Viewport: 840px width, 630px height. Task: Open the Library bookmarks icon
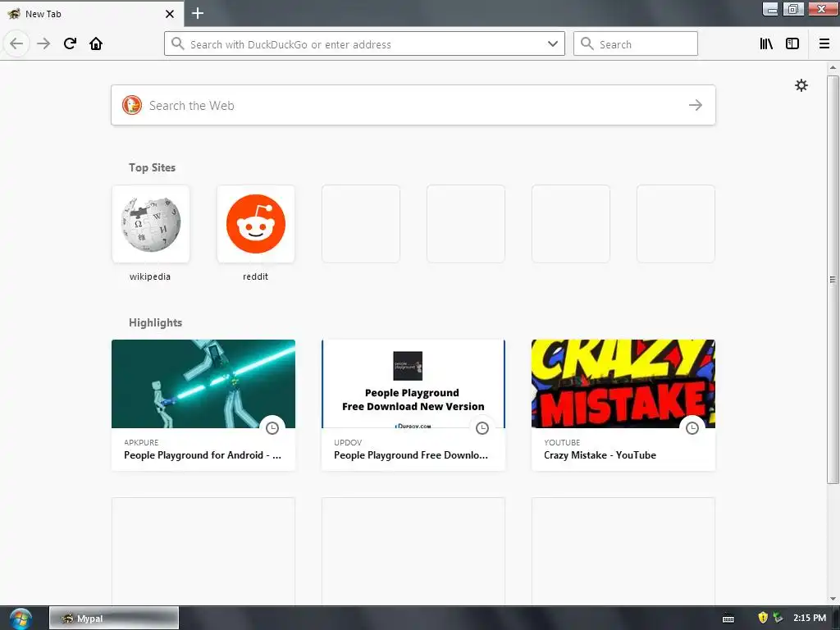(x=766, y=43)
